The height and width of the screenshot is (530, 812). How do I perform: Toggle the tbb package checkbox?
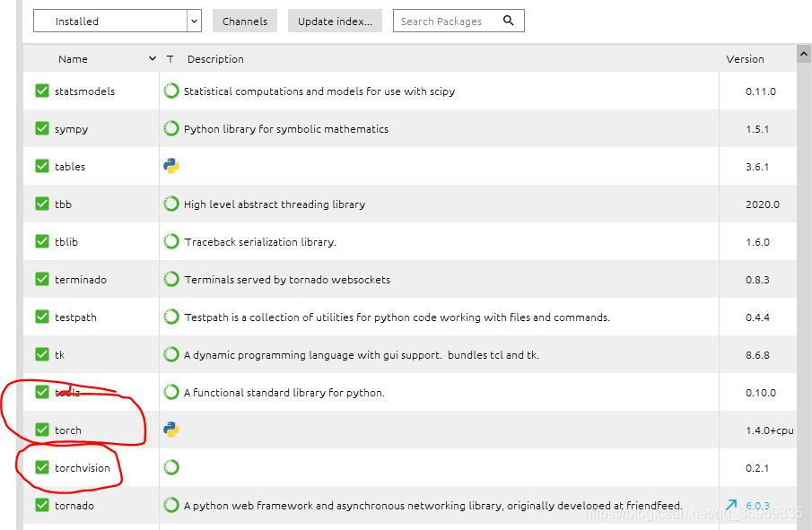point(42,204)
